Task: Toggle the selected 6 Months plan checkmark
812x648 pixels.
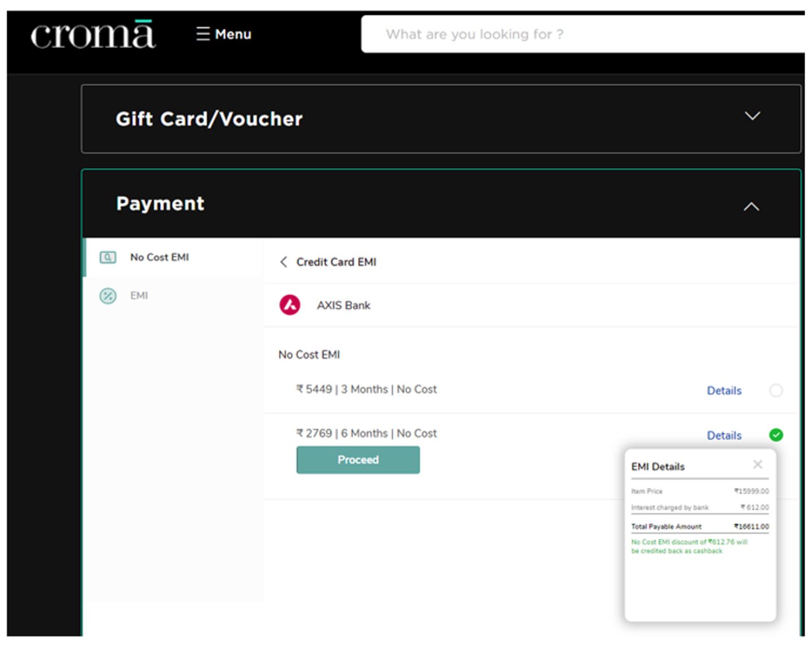Action: click(776, 435)
